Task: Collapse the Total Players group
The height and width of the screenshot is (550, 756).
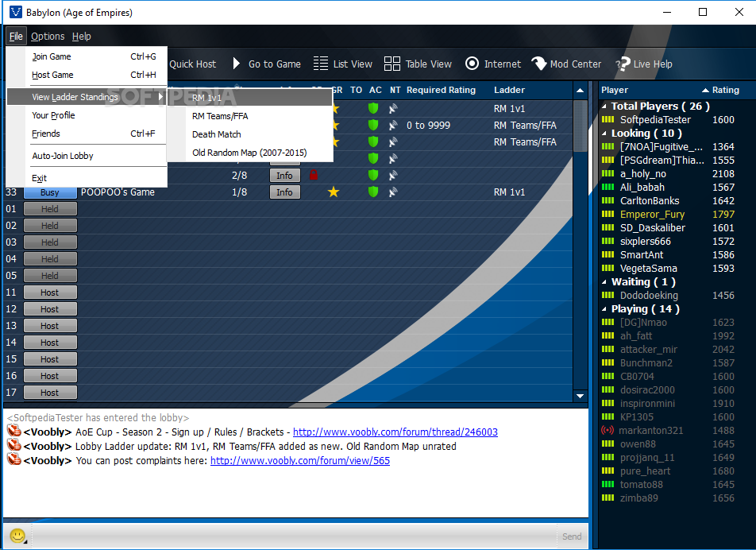Action: pos(604,107)
